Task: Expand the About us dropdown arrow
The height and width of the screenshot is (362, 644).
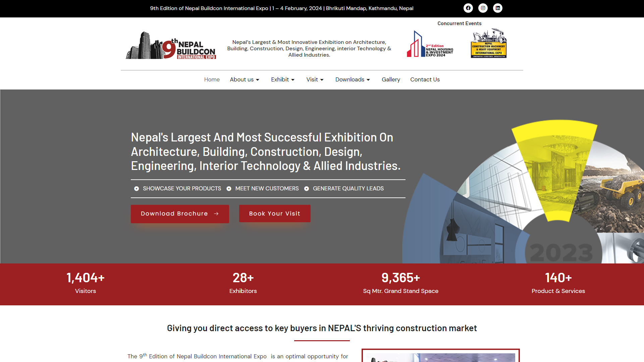Action: pyautogui.click(x=258, y=80)
